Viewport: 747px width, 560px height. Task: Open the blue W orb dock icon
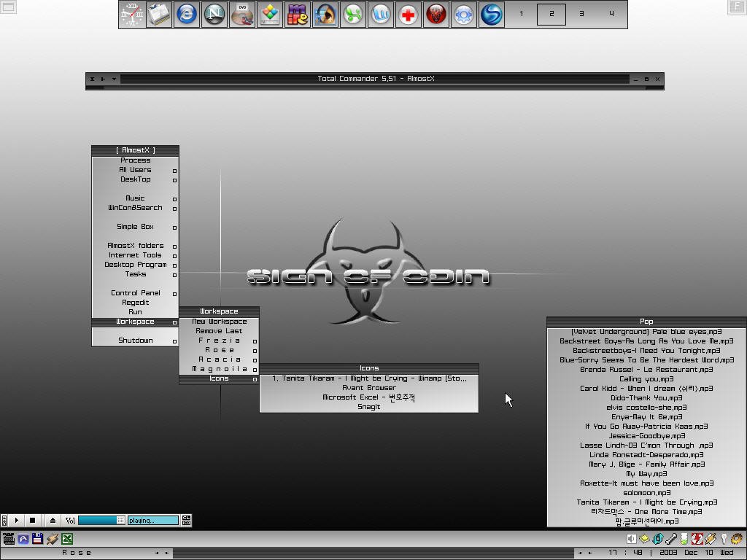tap(381, 15)
